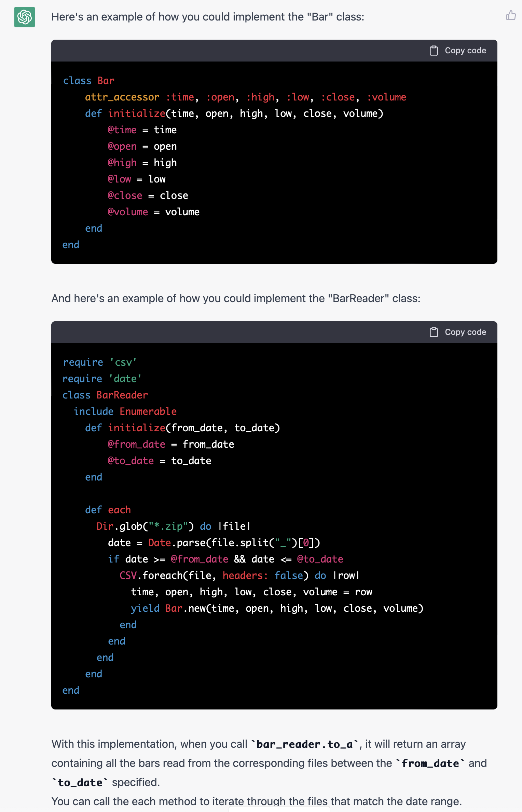Viewport: 522px width, 812px height.
Task: Click clipboard icon above the BarReader code
Action: 434,332
